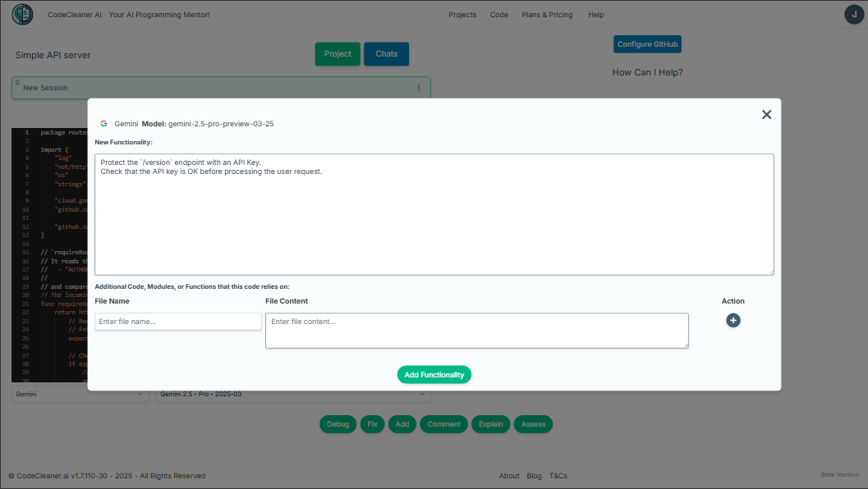Click the Add action button
The image size is (868, 489).
tap(402, 424)
